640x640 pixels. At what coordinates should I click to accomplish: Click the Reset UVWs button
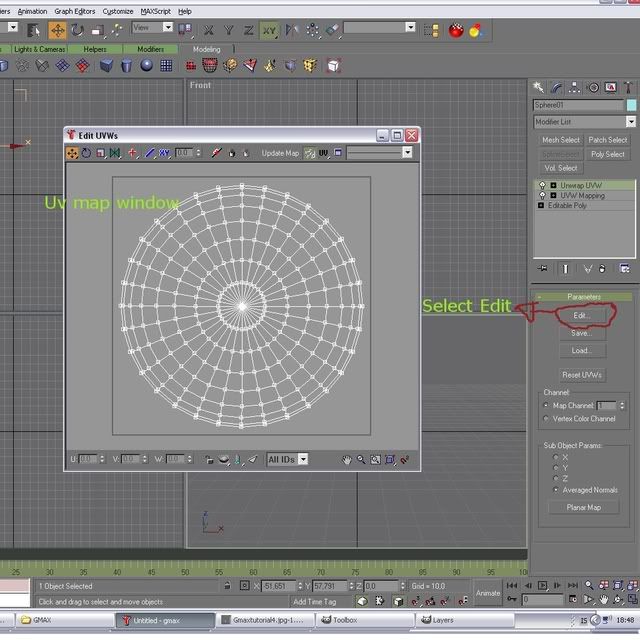(x=582, y=375)
